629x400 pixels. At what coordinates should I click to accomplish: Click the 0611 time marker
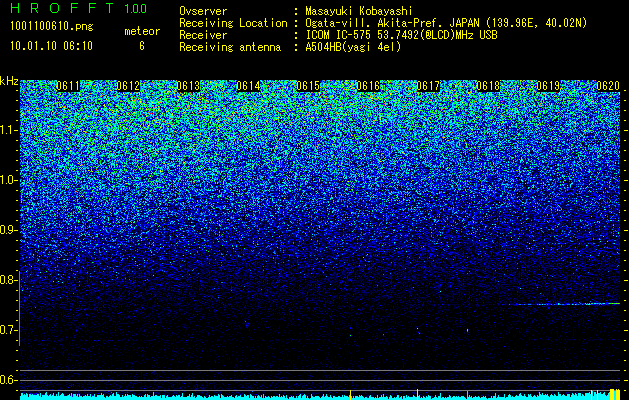point(68,86)
